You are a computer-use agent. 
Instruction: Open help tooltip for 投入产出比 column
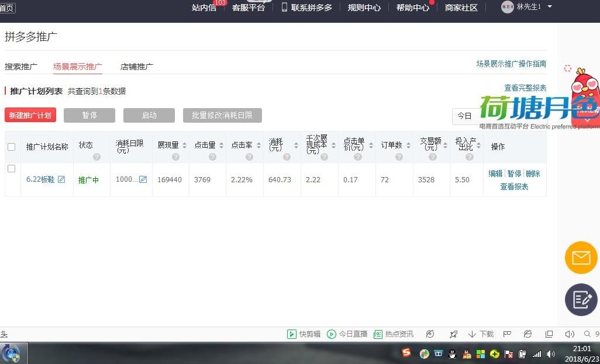point(470,157)
